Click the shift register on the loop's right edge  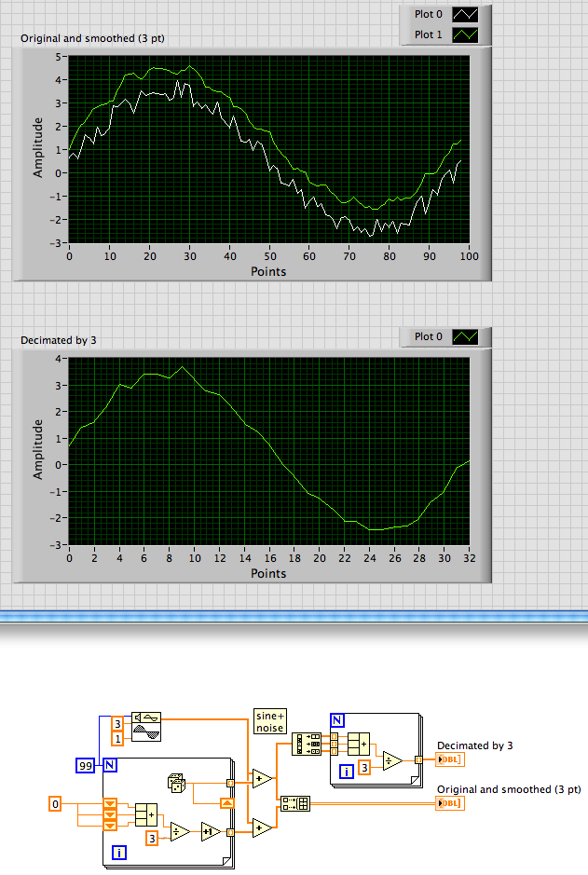pyautogui.click(x=226, y=803)
